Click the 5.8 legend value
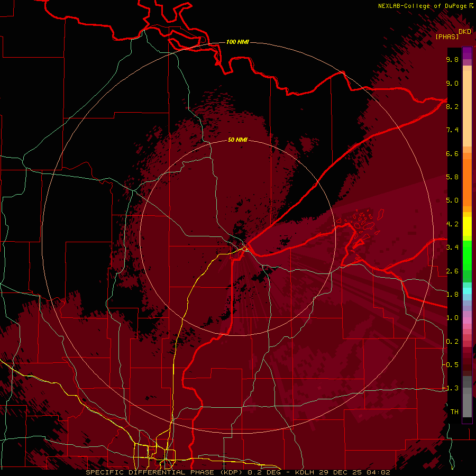 [452, 177]
